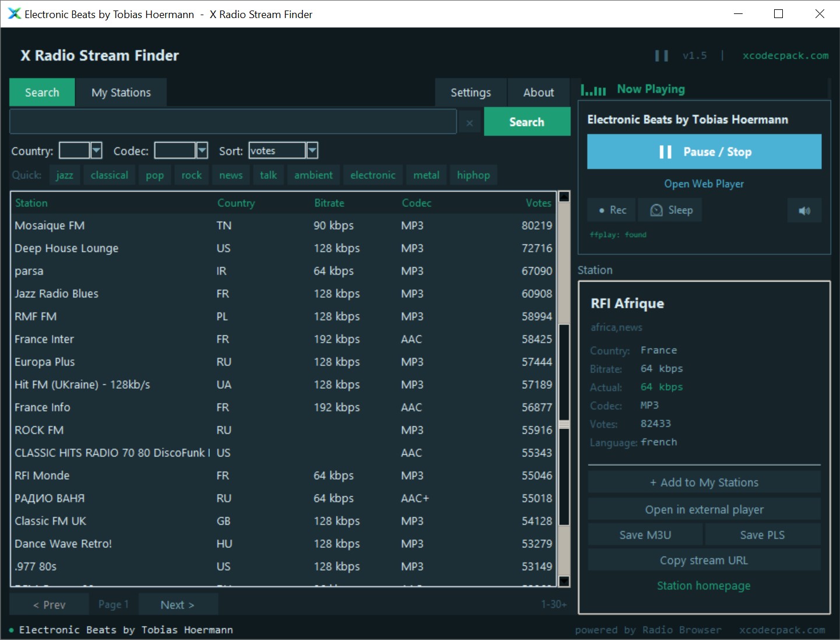Screen dimensions: 840x640
Task: Toggle the electronic quick filter tag
Action: click(372, 175)
